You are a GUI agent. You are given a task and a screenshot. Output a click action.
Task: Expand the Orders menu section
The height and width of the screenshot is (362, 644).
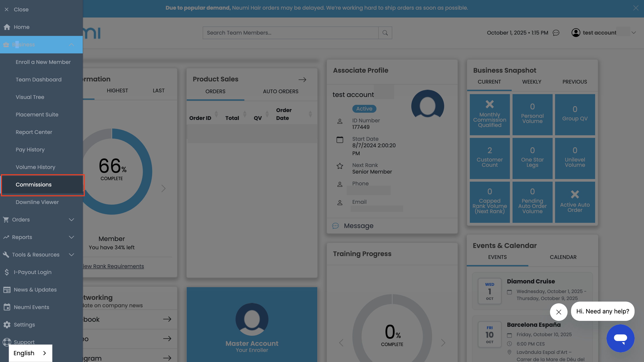pyautogui.click(x=71, y=220)
